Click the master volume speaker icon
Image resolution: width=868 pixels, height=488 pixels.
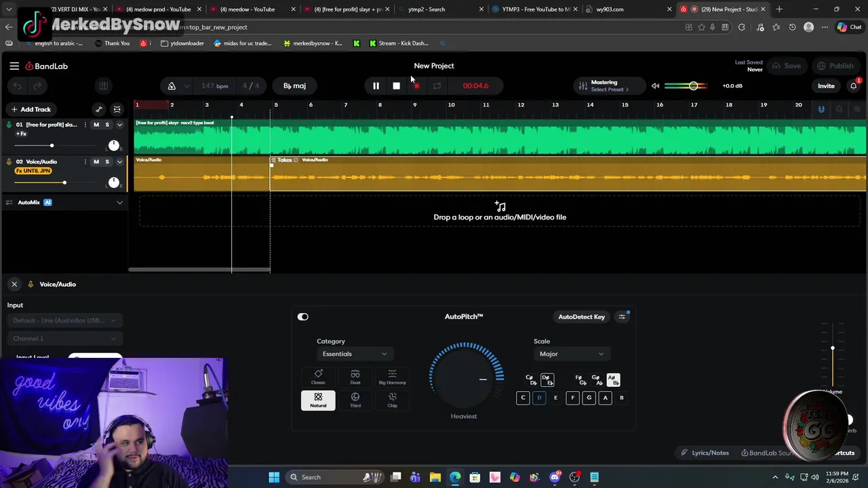[655, 86]
